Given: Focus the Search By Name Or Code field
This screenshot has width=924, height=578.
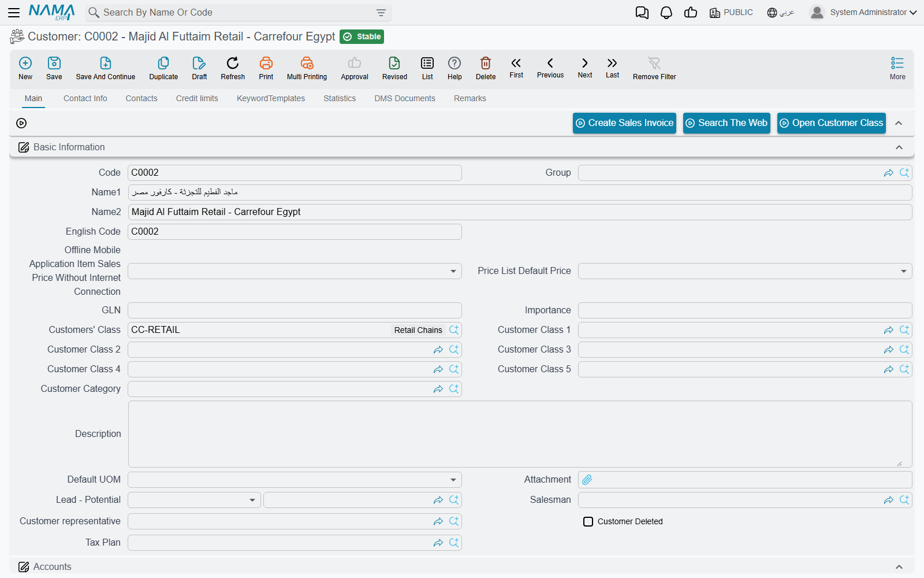Looking at the screenshot, I should coord(238,13).
